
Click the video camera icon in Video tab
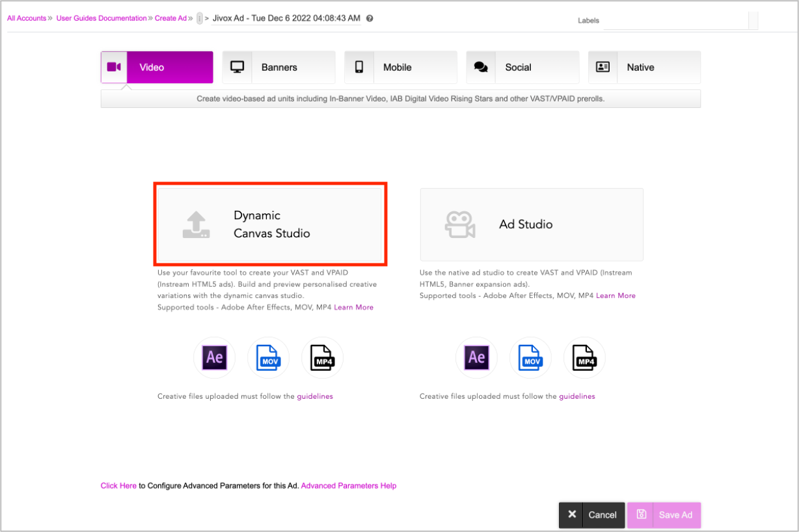(114, 67)
